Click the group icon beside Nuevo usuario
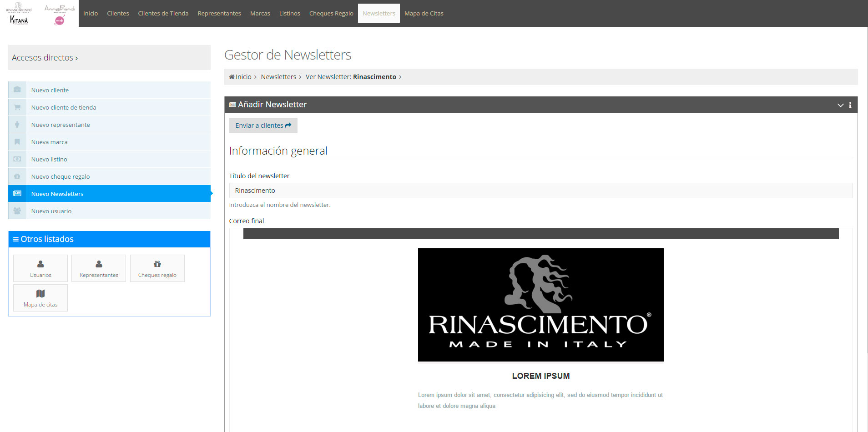The width and height of the screenshot is (868, 432). coord(17,211)
